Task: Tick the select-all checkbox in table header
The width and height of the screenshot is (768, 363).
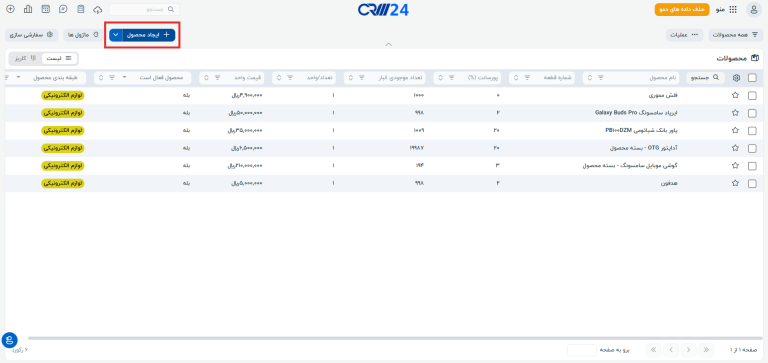Action: [752, 77]
